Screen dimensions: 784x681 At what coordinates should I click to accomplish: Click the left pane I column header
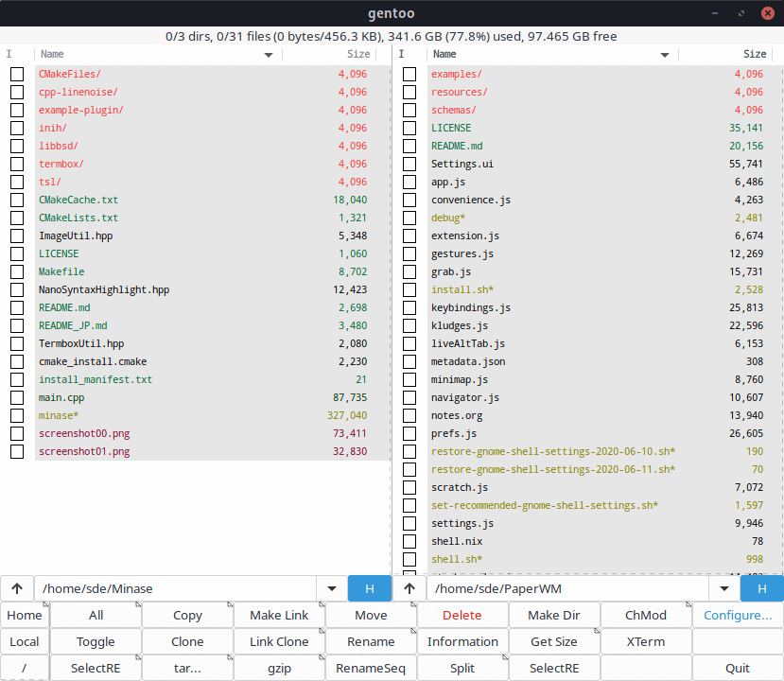point(17,55)
